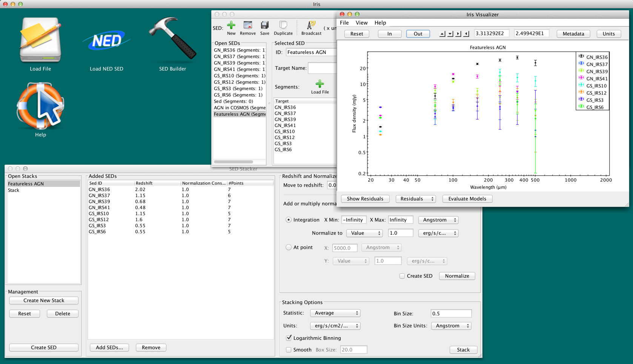Click the Bin Size input field
This screenshot has height=364, width=633.
pos(451,314)
